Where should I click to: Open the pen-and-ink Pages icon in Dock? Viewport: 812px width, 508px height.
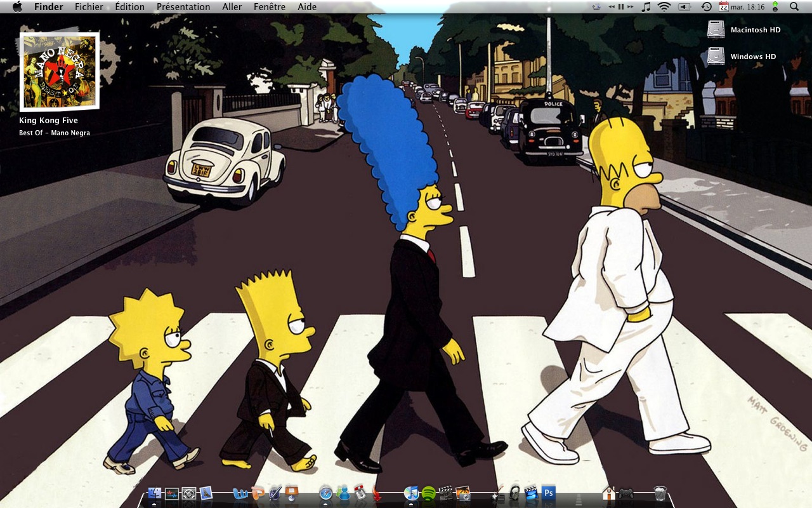pyautogui.click(x=275, y=493)
